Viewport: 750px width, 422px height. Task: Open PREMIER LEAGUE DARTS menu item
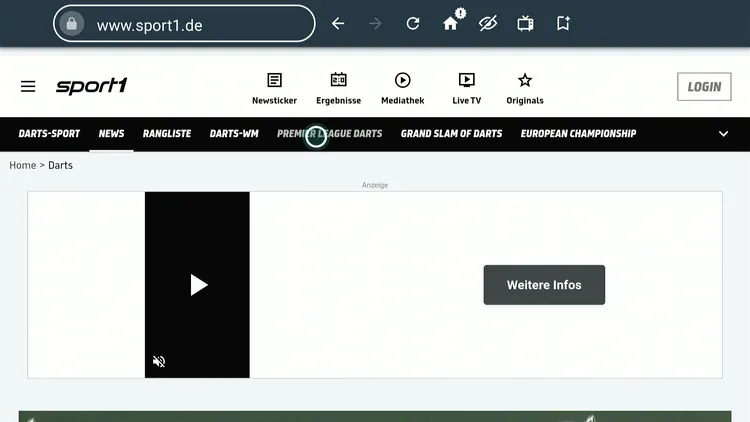tap(330, 133)
